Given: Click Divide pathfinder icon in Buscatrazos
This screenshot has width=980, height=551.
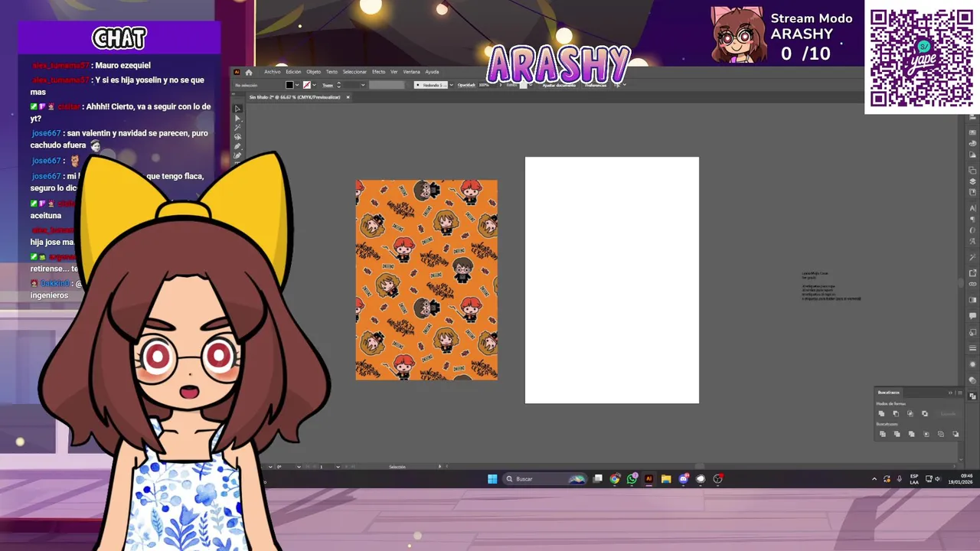Looking at the screenshot, I should pyautogui.click(x=883, y=434).
